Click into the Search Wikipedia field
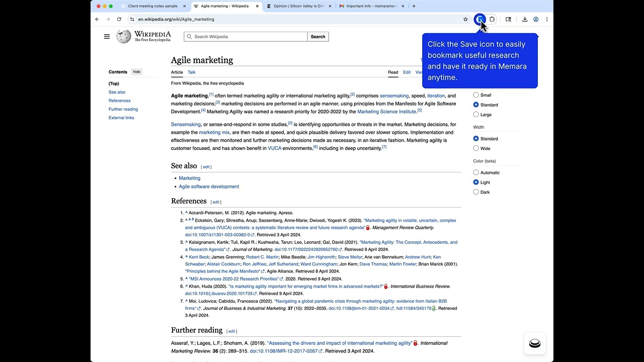Viewport: 644px width, 362px height. coord(246,37)
